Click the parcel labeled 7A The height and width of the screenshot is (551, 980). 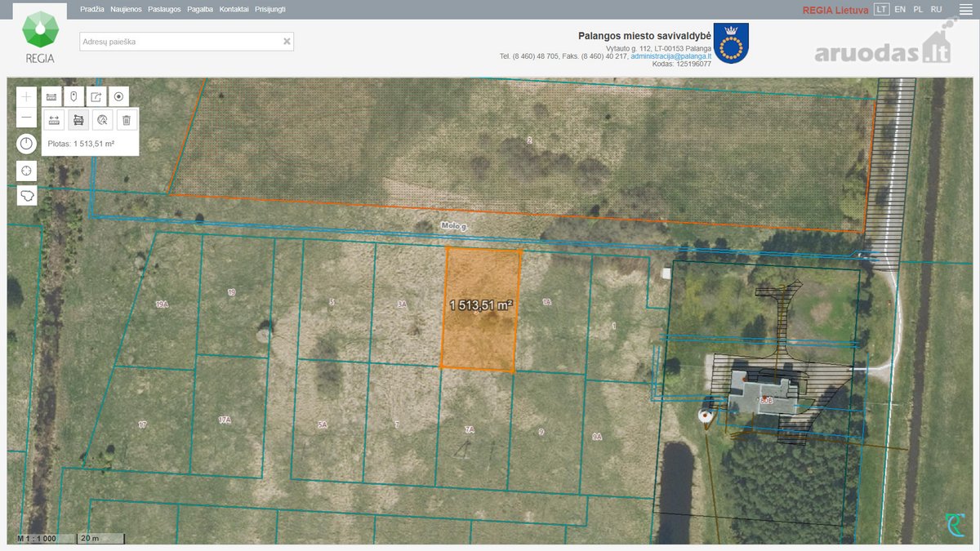(x=470, y=429)
